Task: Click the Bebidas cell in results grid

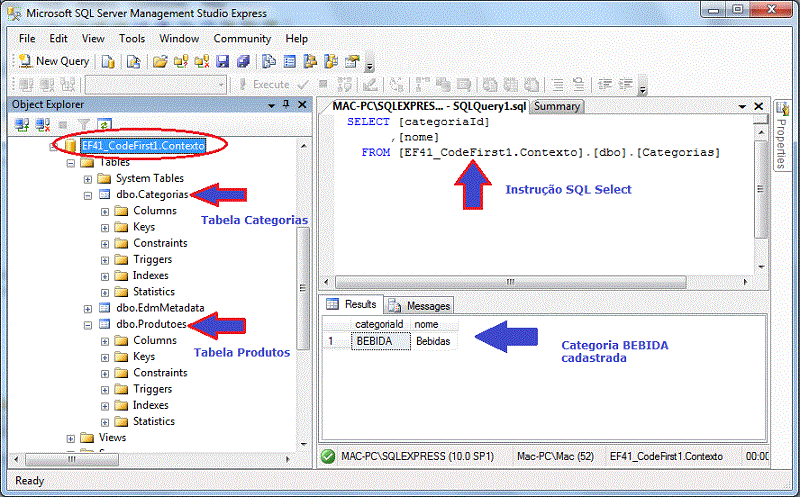Action: [434, 341]
